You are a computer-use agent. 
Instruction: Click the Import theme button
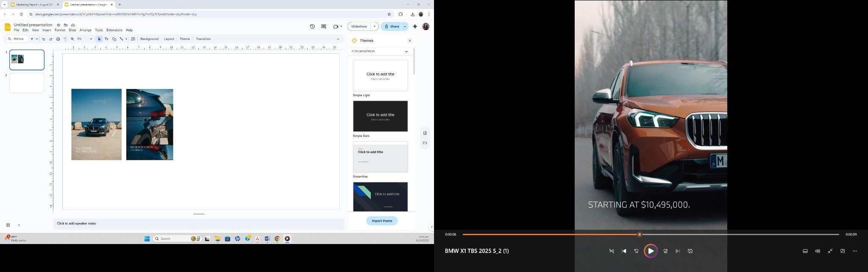coord(382,221)
